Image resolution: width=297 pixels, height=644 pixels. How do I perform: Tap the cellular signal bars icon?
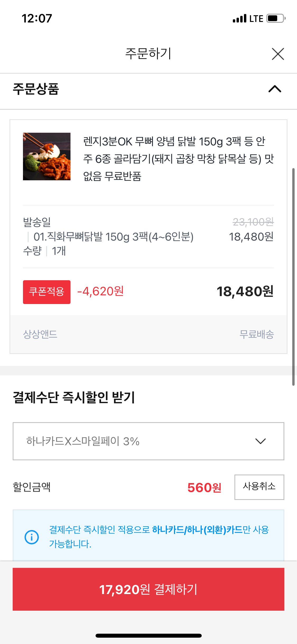pyautogui.click(x=239, y=19)
